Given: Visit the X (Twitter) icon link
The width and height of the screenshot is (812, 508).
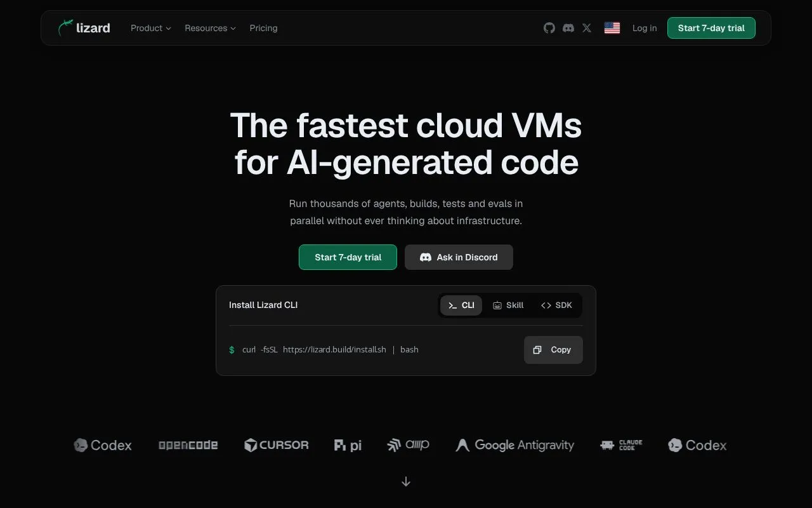Looking at the screenshot, I should (x=587, y=28).
